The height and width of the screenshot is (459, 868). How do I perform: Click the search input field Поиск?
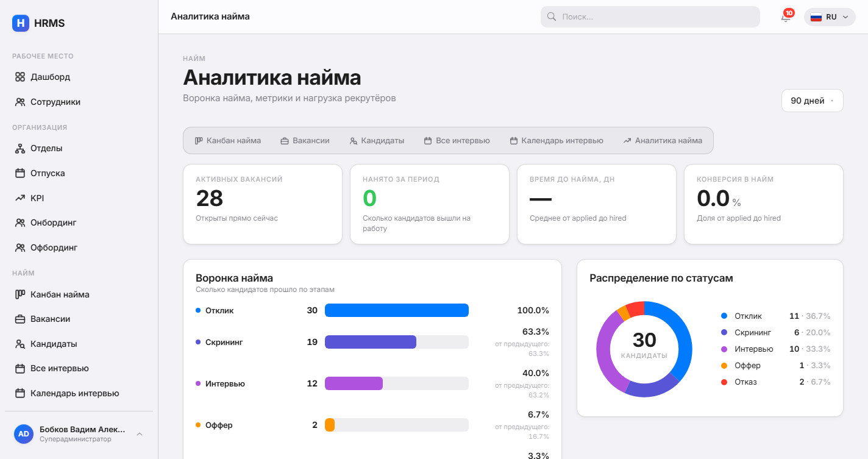[x=650, y=17]
